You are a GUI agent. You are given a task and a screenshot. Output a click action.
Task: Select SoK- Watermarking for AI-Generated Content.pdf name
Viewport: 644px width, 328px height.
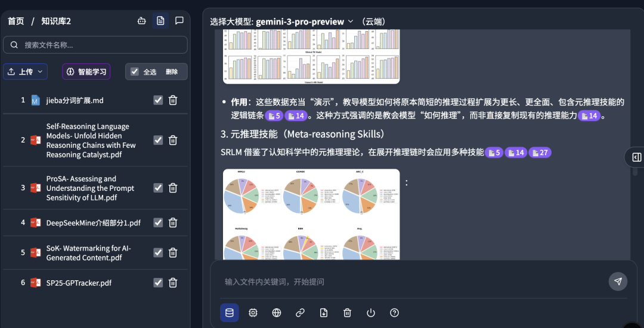(89, 253)
